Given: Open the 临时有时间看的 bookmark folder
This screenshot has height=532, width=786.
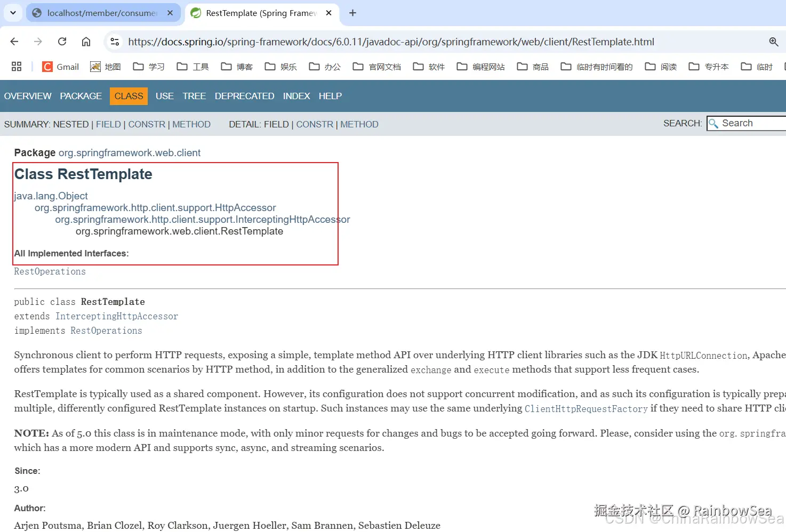Looking at the screenshot, I should (x=597, y=67).
